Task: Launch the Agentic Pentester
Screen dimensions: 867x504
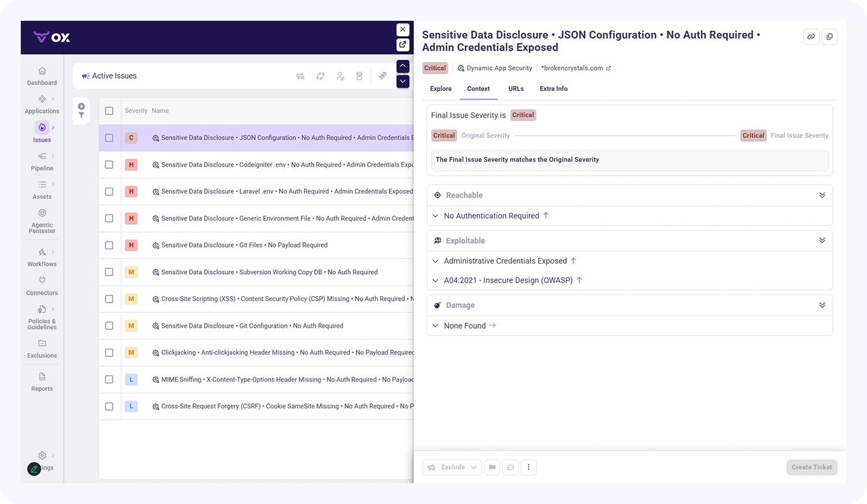Action: coord(42,221)
